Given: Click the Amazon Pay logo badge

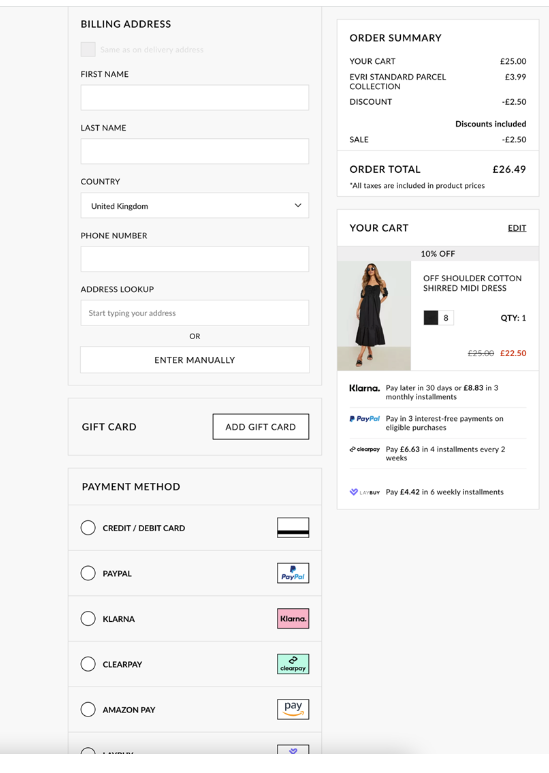Looking at the screenshot, I should click(293, 709).
